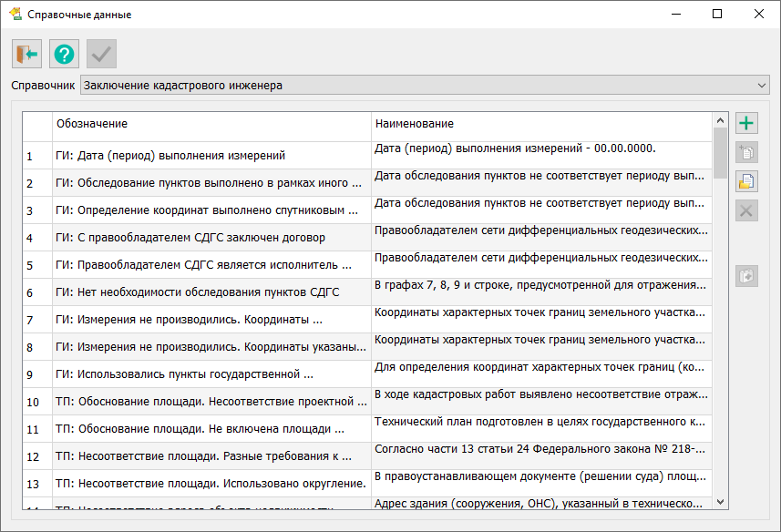Click the grey checkmark apply button
Image resolution: width=781 pixels, height=532 pixels.
coord(101,55)
